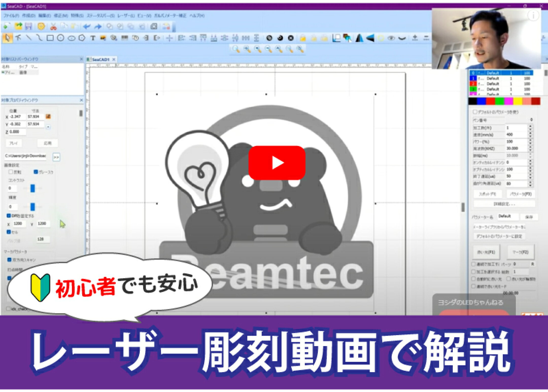Click the マーク(F2) button

coord(520,252)
